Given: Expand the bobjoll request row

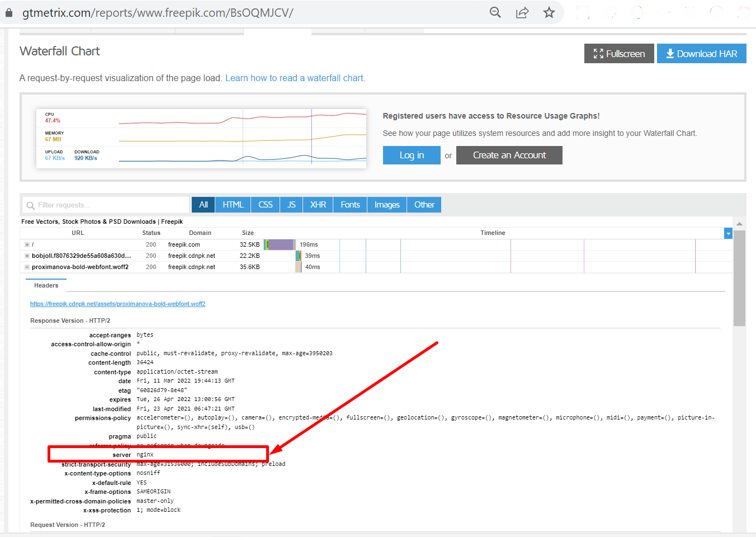Looking at the screenshot, I should (27, 256).
